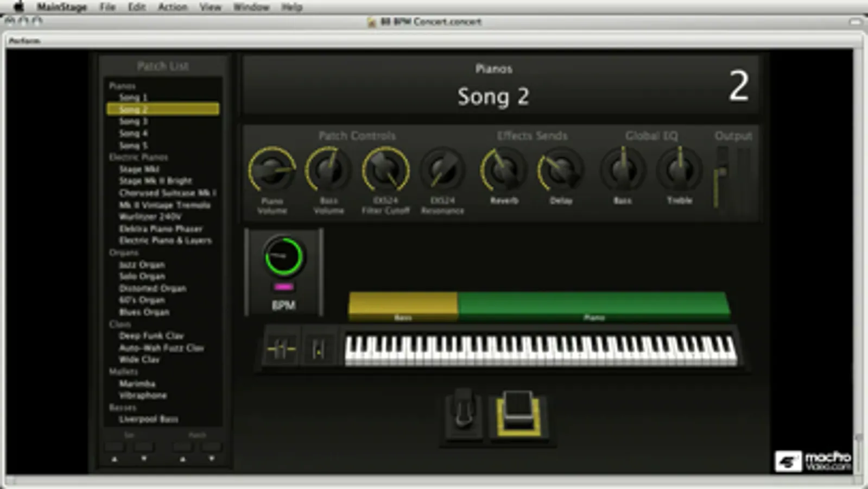Select Song 1 in the patch list
Image resolution: width=868 pixels, height=489 pixels.
(134, 97)
